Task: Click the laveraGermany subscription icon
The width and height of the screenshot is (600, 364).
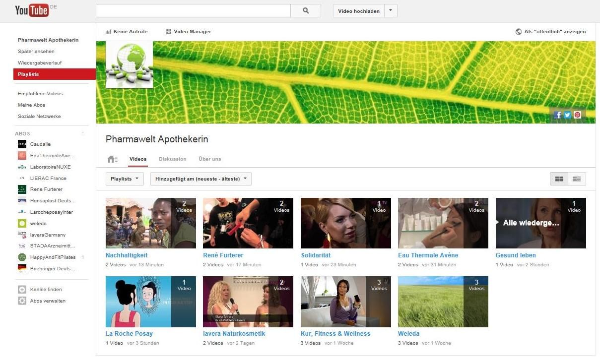Action: (x=22, y=235)
